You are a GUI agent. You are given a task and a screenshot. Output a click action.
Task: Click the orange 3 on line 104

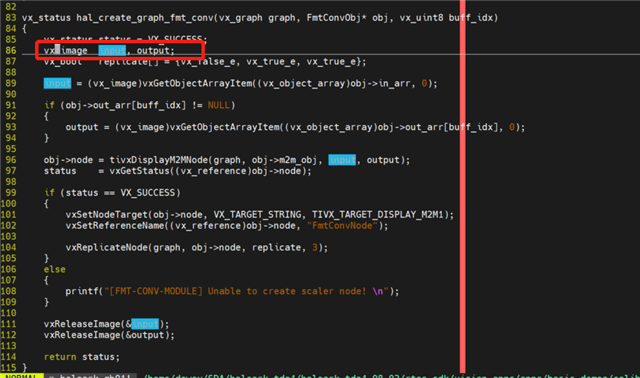[x=315, y=248]
